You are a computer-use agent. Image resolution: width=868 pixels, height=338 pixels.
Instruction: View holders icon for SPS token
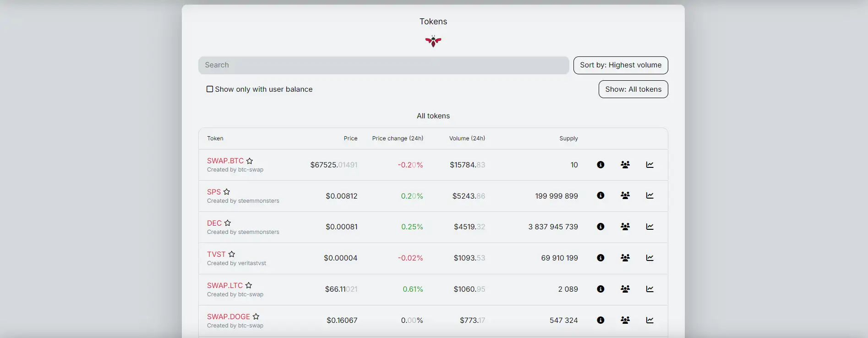point(625,195)
